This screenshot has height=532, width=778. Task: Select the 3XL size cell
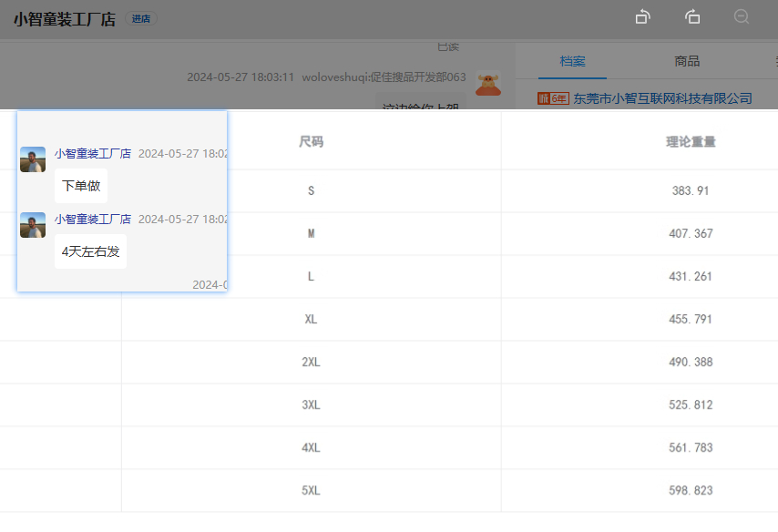[x=311, y=405]
